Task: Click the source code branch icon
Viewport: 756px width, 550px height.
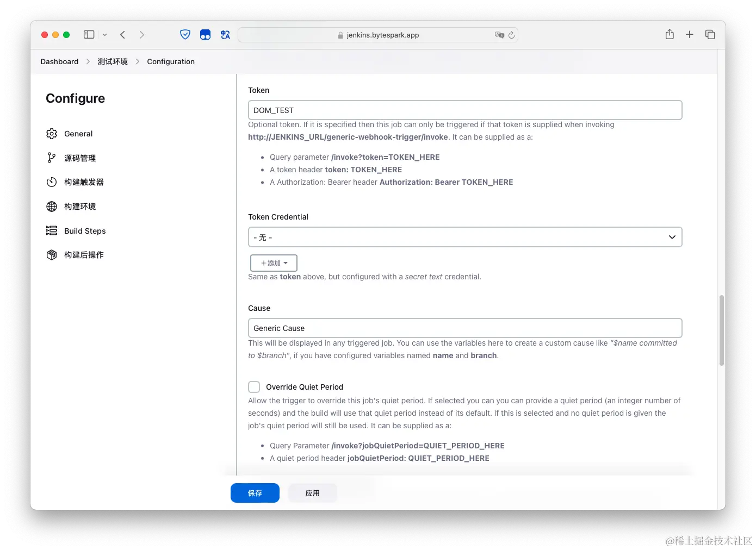Action: pyautogui.click(x=52, y=158)
